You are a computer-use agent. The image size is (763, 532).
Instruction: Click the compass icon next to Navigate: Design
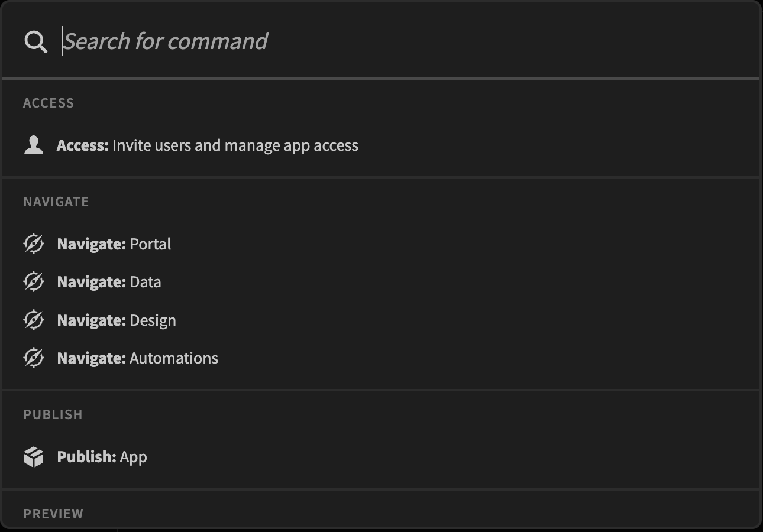pos(34,320)
